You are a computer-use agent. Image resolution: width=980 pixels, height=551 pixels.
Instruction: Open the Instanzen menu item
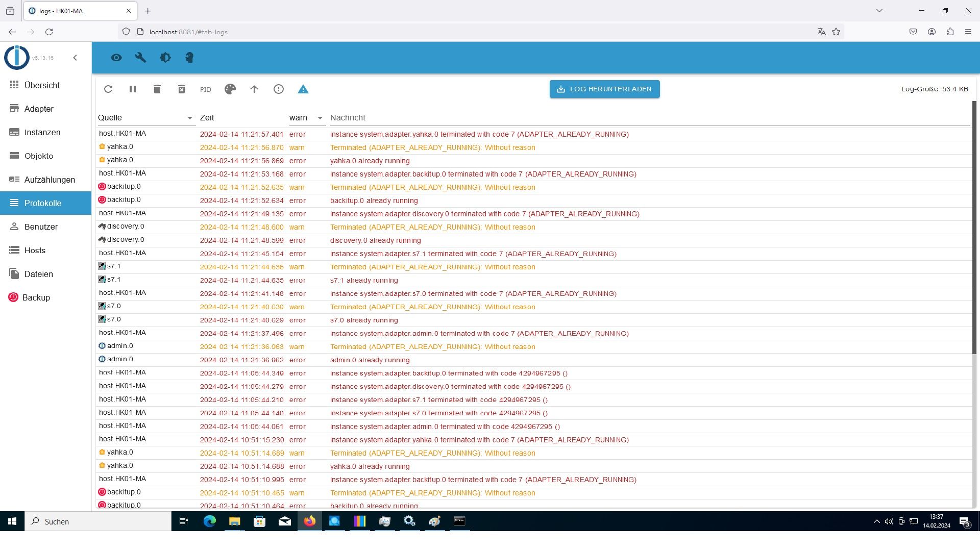pyautogui.click(x=42, y=133)
